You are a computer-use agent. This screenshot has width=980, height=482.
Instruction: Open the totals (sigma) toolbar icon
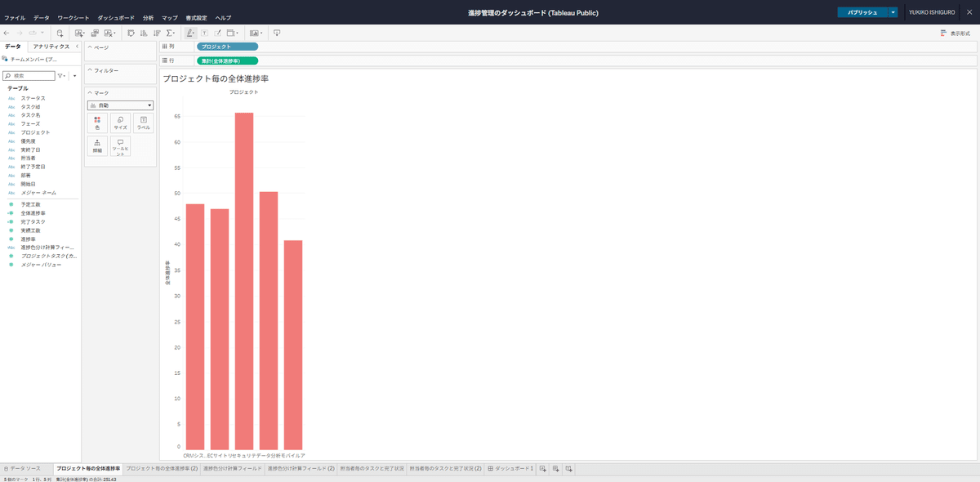click(169, 33)
